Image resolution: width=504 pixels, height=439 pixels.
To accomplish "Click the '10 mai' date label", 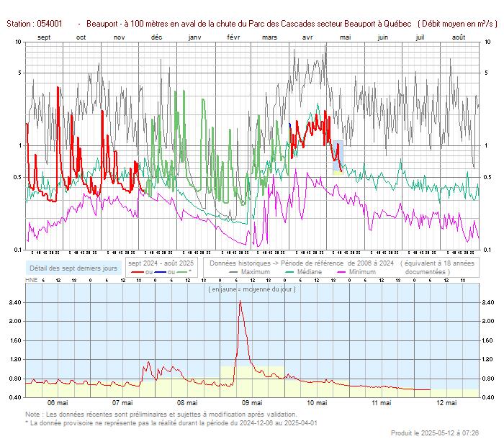I will click(317, 403).
